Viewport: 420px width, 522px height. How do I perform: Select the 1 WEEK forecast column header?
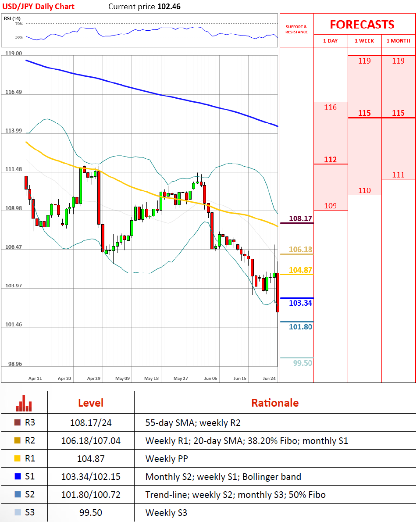pyautogui.click(x=364, y=41)
